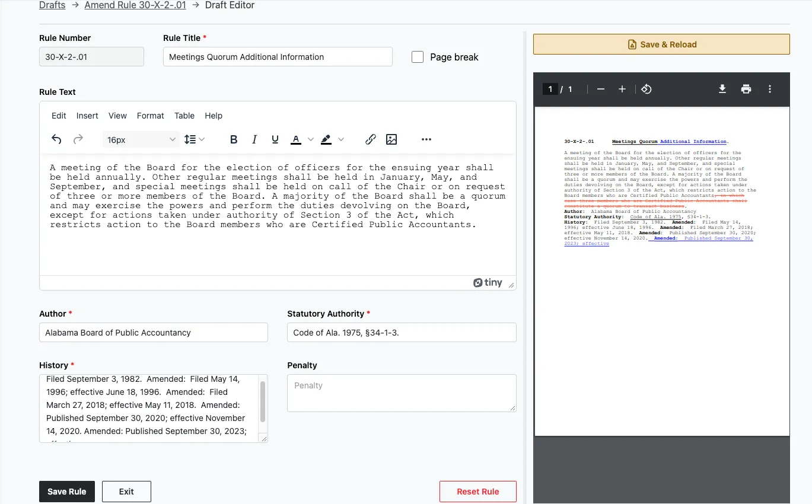Open the text color picker arrow

(311, 139)
